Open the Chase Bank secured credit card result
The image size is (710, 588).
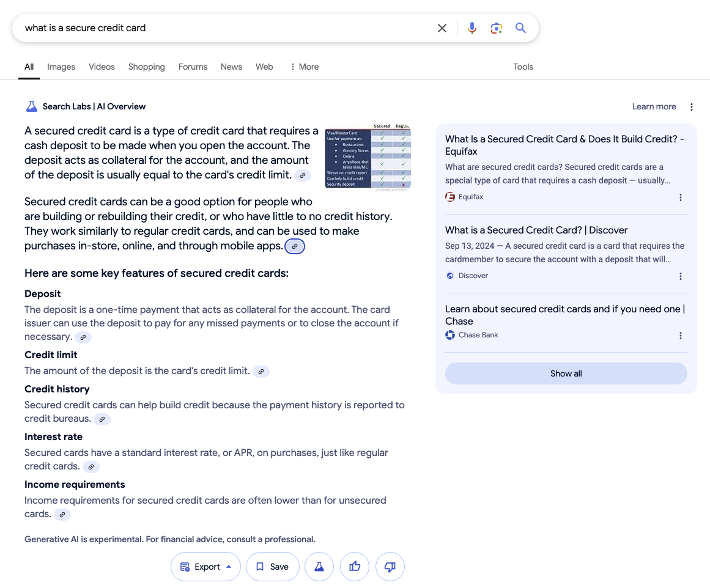click(564, 315)
